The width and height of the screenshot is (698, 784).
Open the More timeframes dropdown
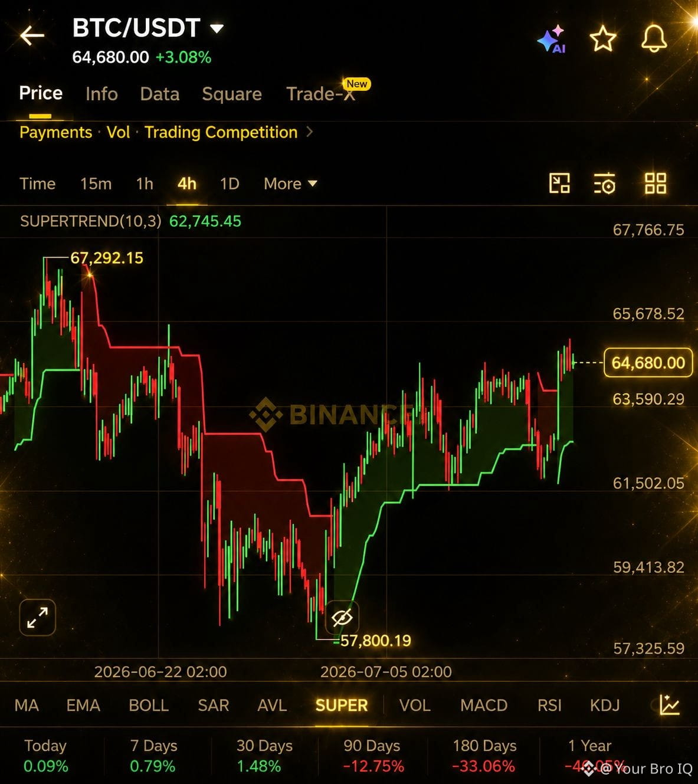coord(290,184)
